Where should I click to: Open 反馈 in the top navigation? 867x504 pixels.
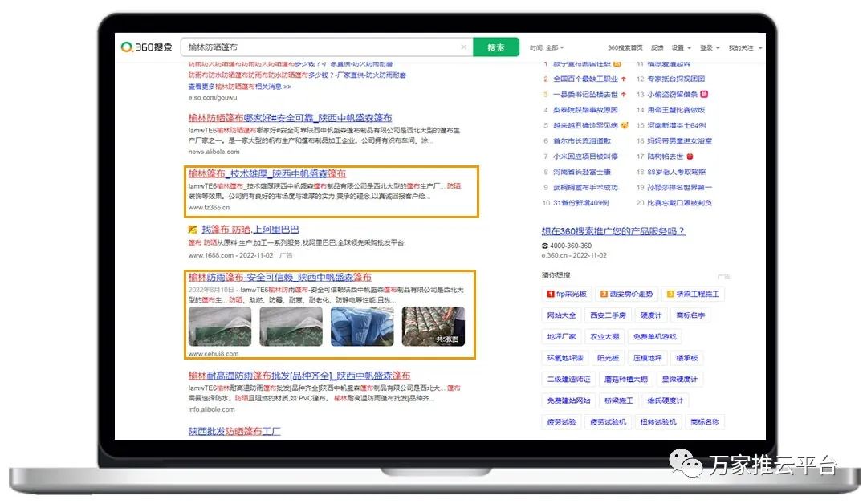[x=657, y=47]
